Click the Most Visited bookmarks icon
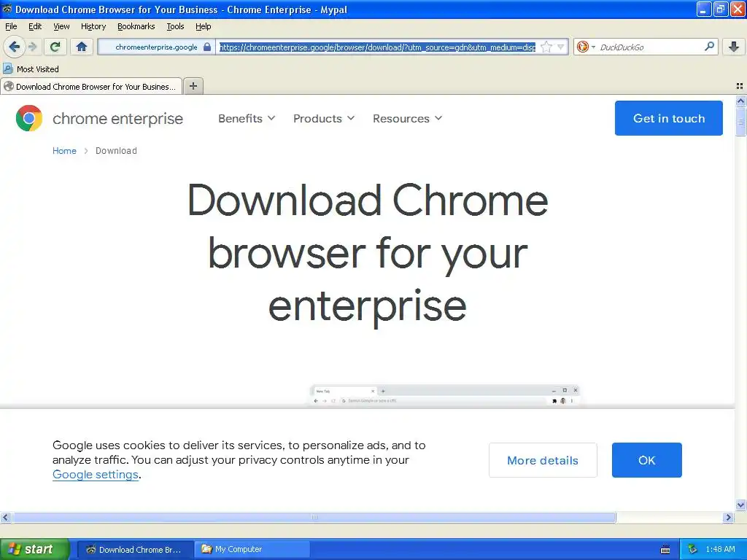Screen dimensions: 747x560 [7, 69]
